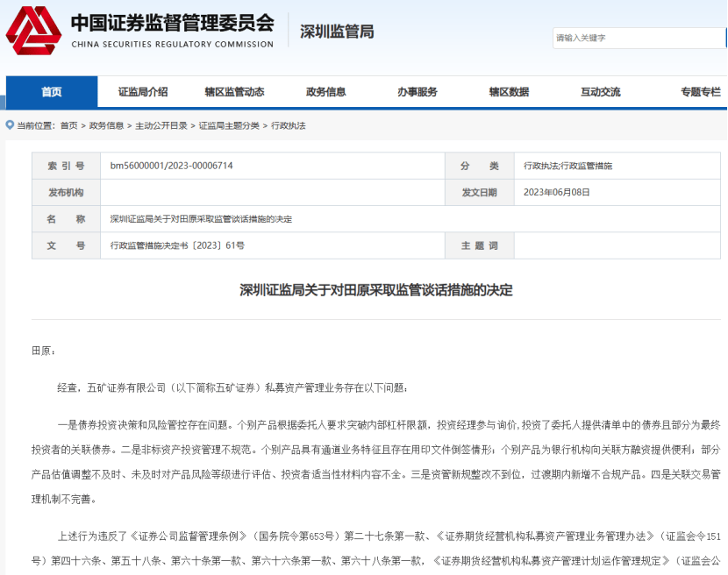
Task: Click the location pin icon in breadcrumb
Action: tap(10, 125)
